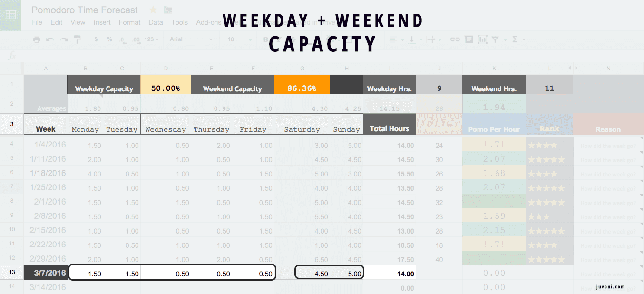Move document using the folder icon

pos(167,10)
